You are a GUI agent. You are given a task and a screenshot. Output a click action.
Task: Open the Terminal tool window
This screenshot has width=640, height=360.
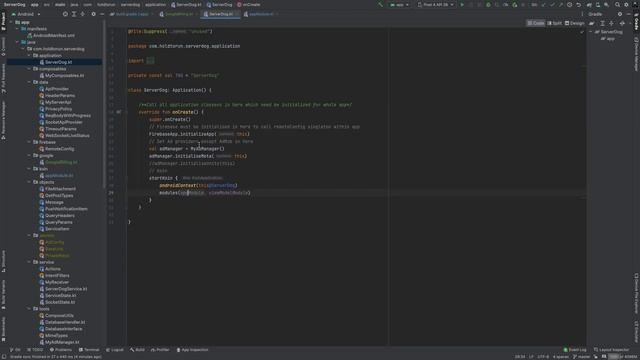89,350
